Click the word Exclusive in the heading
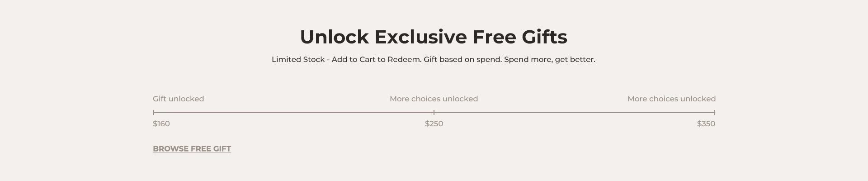This screenshot has height=181, width=868. pyautogui.click(x=420, y=37)
